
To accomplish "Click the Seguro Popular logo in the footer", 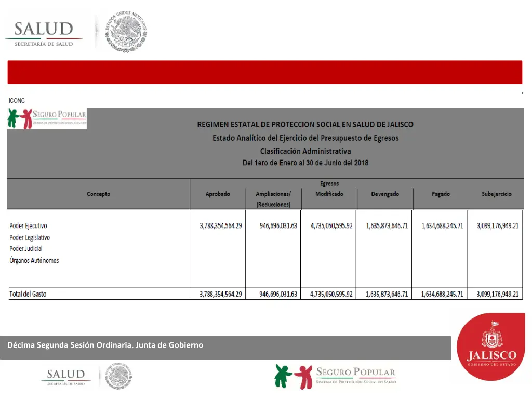I will 336,377.
